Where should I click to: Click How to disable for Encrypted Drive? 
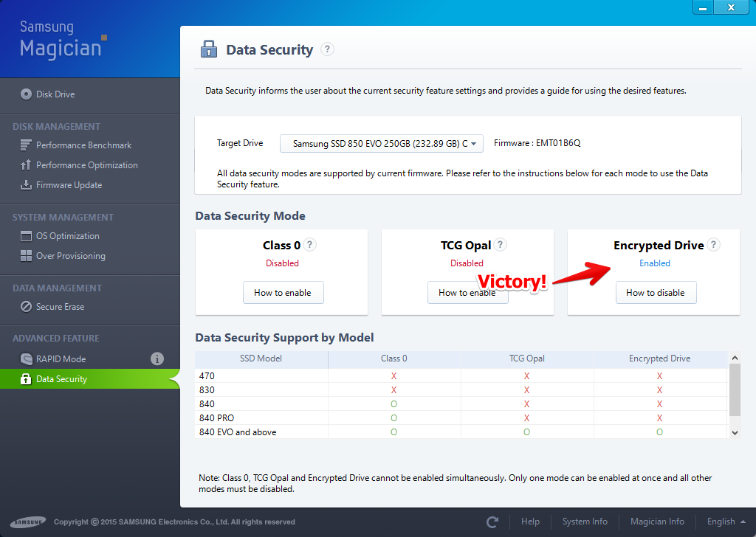coord(656,292)
